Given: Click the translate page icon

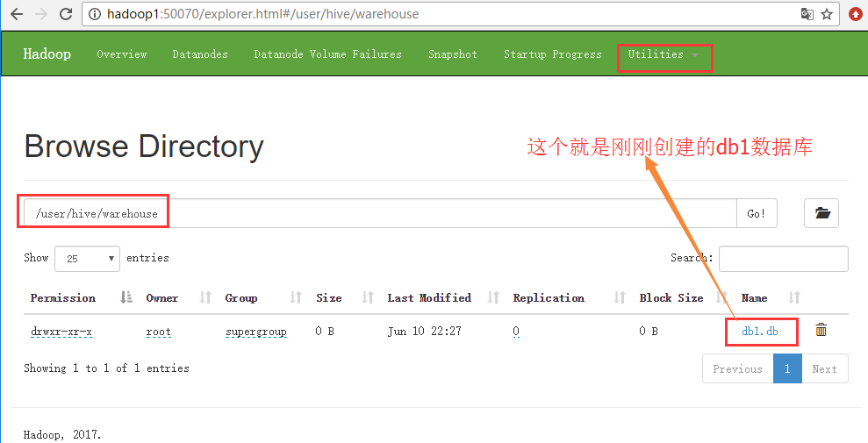Looking at the screenshot, I should click(807, 14).
